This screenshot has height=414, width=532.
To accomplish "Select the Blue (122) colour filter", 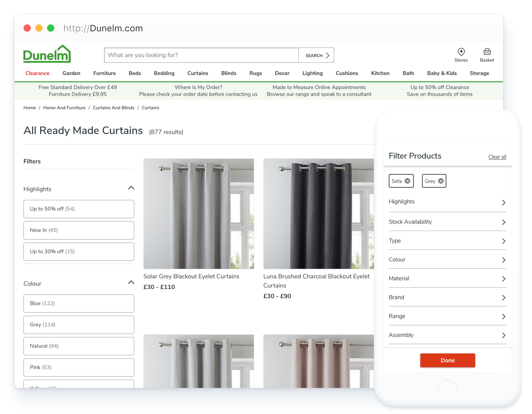I will [79, 303].
